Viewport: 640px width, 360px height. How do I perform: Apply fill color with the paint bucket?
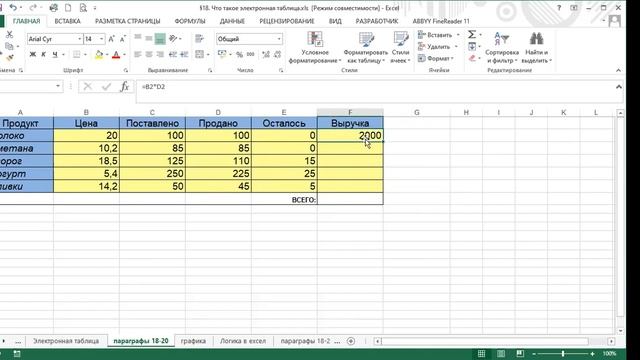[x=99, y=54]
